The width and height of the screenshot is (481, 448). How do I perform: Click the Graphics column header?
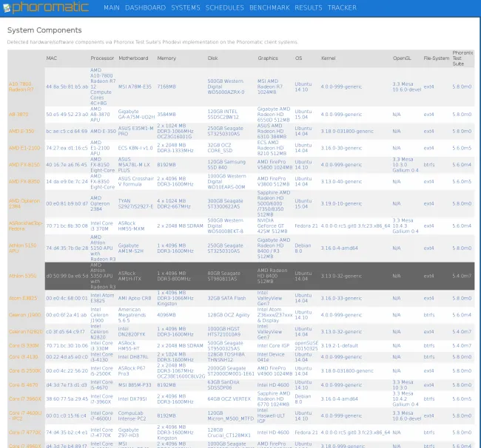click(268, 58)
